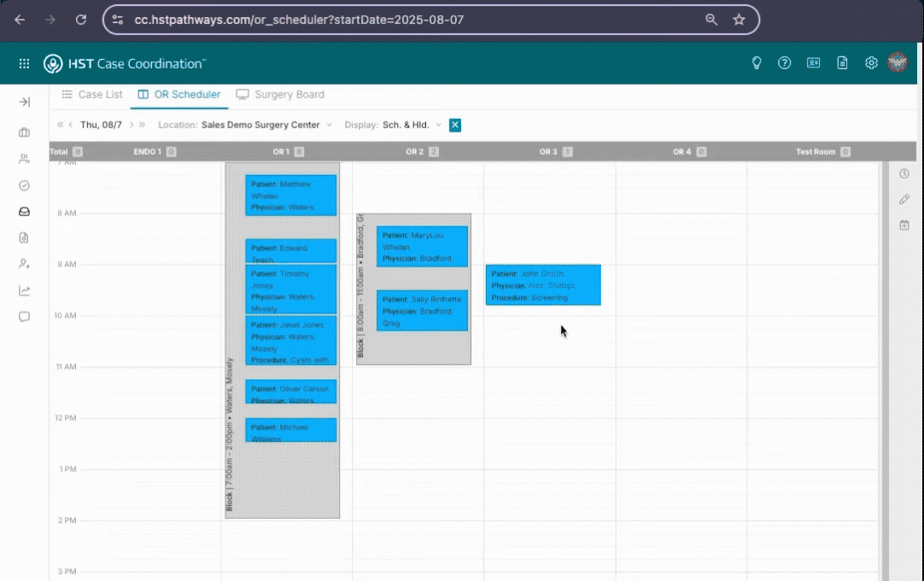Click the add-calendar icon in right panel

coord(904,225)
